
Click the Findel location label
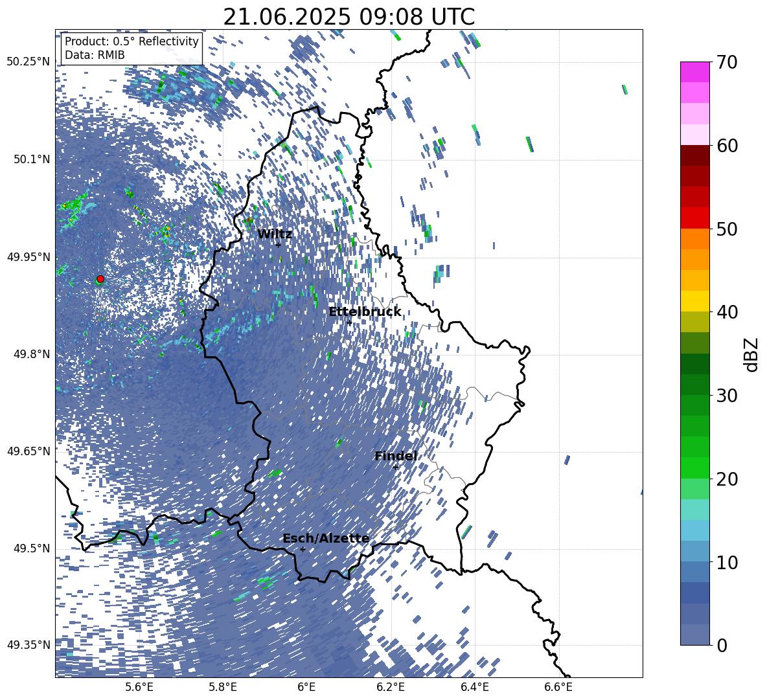tap(396, 456)
